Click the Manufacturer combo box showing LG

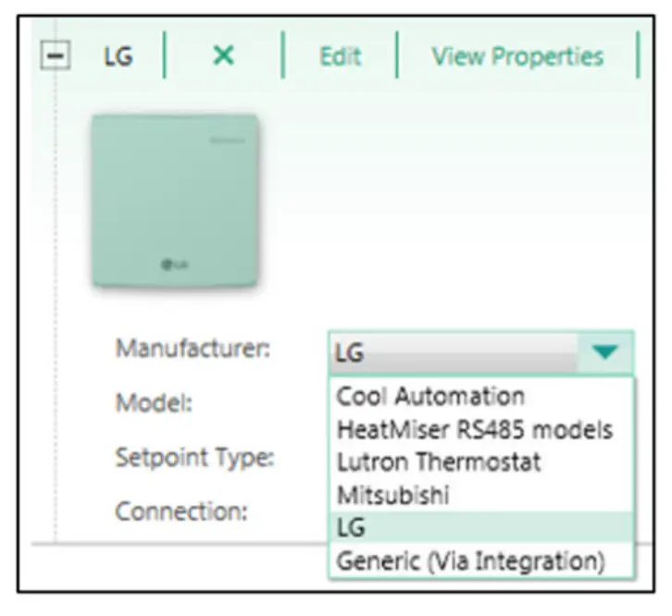tap(480, 352)
